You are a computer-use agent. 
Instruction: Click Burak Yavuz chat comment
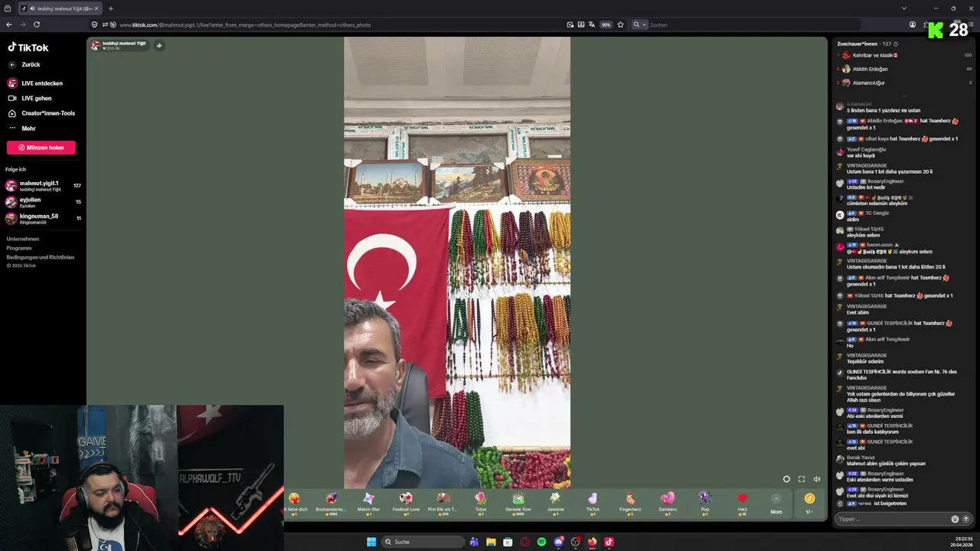pyautogui.click(x=880, y=461)
